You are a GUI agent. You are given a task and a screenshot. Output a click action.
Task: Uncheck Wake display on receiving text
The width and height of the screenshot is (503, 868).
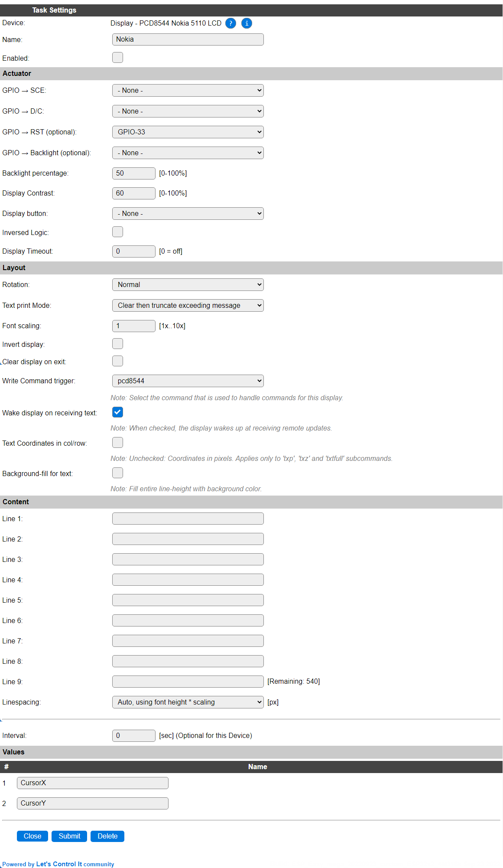coord(117,412)
